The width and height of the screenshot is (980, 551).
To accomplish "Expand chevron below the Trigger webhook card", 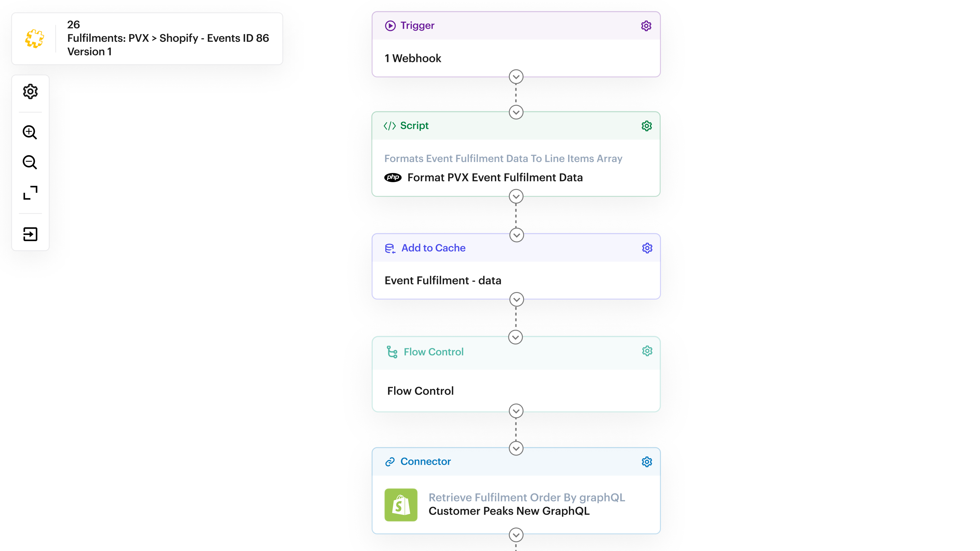I will click(516, 77).
